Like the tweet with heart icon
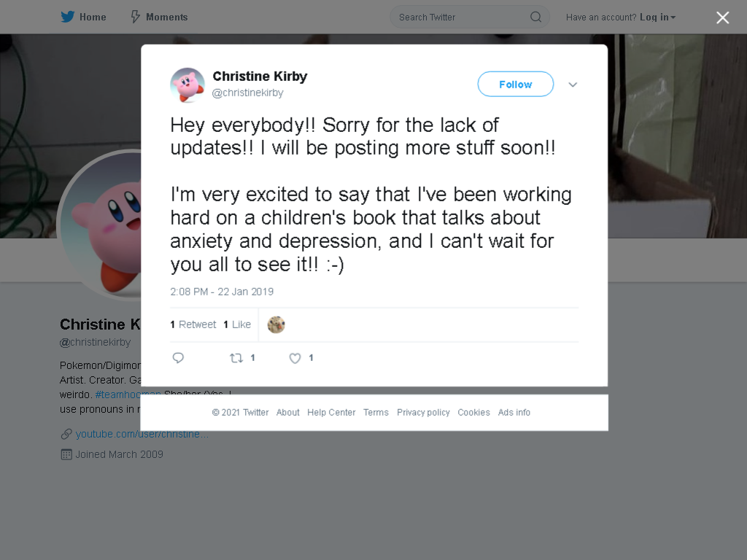 (x=295, y=358)
